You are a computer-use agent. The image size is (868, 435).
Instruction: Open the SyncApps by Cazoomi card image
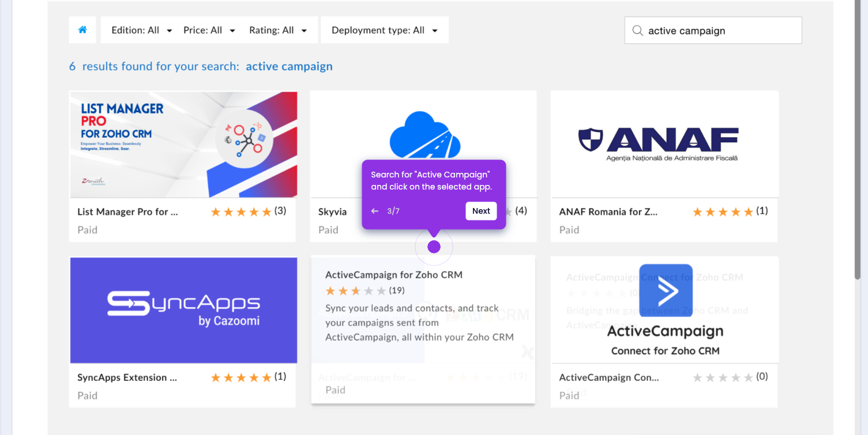point(183,310)
